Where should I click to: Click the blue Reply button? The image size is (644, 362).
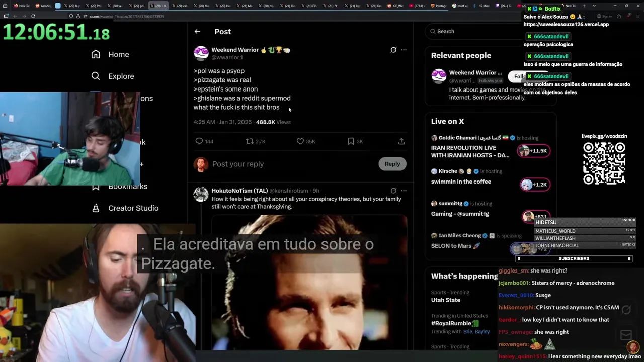[392, 164]
